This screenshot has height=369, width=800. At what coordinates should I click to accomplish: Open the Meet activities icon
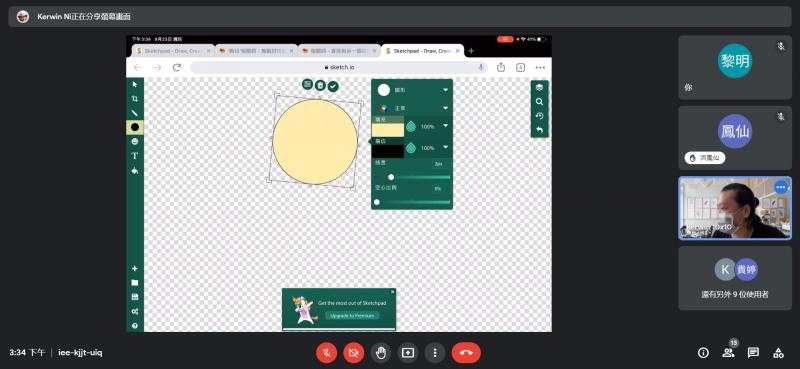tap(778, 352)
